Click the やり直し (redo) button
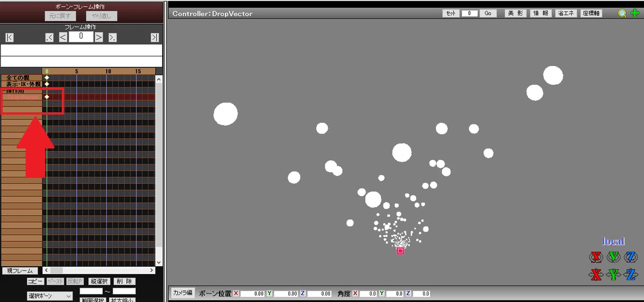Viewport: 644px width, 302px height. 101,16
